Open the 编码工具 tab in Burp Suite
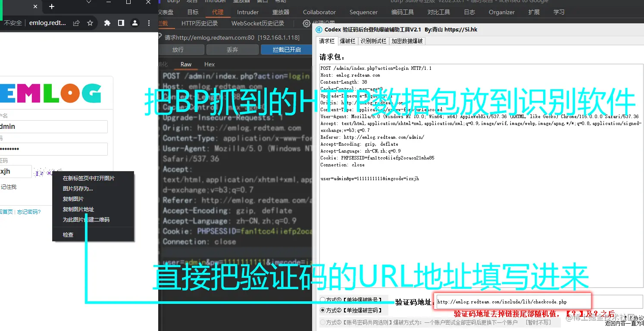Viewport: 644px width, 331px height. coord(403,12)
